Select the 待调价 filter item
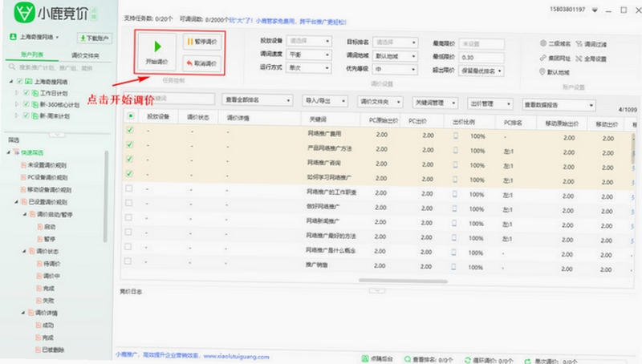Viewport: 642px width, 364px height. click(x=48, y=264)
